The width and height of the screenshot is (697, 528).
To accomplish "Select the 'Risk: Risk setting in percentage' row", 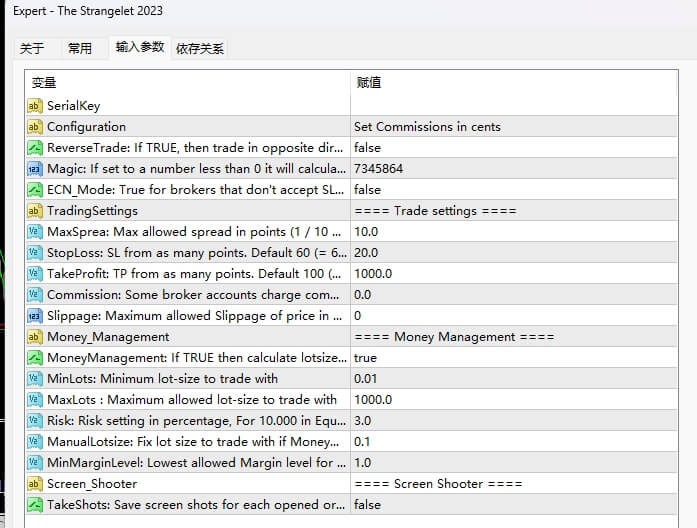I will pyautogui.click(x=196, y=421).
